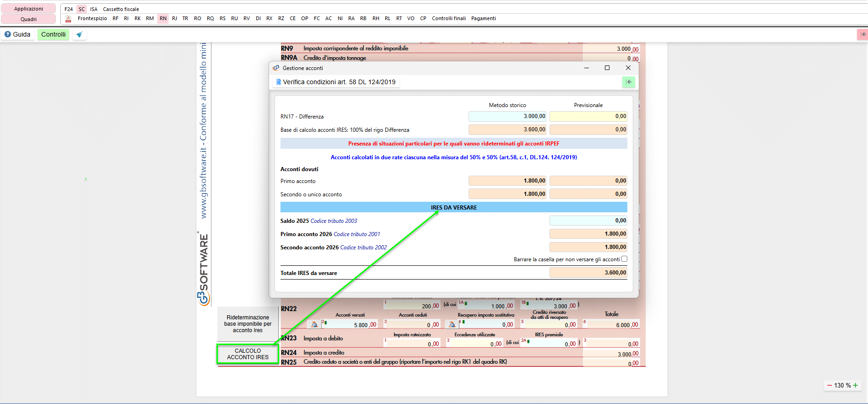
Task: Open the F24 section
Action: click(x=69, y=9)
